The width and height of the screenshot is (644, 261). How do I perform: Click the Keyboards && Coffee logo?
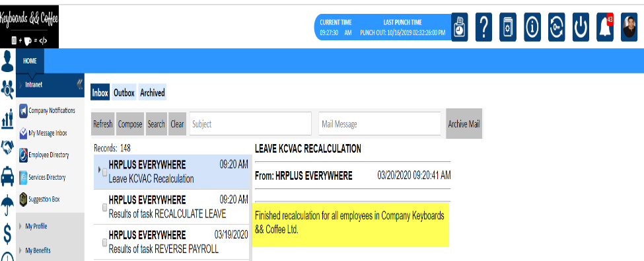click(29, 26)
